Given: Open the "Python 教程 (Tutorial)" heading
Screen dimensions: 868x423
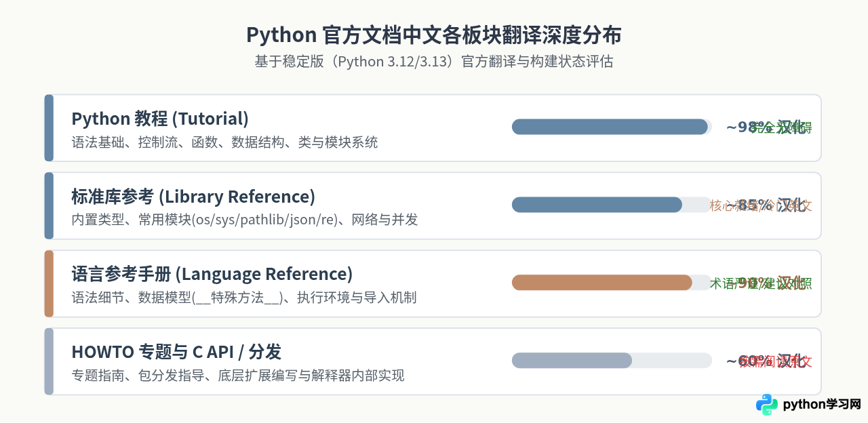Looking at the screenshot, I should click(x=160, y=119).
